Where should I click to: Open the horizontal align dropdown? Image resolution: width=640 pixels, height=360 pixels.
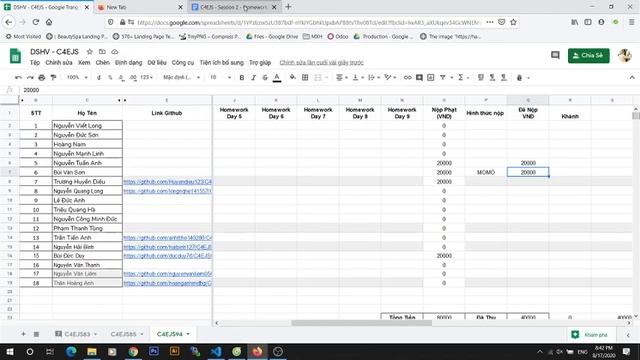[x=341, y=77]
